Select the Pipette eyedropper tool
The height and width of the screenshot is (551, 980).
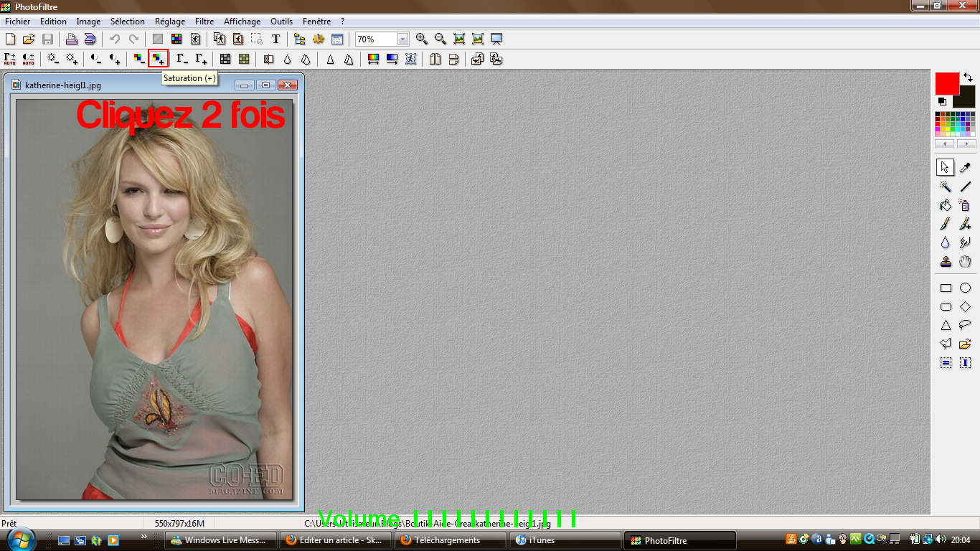(965, 168)
